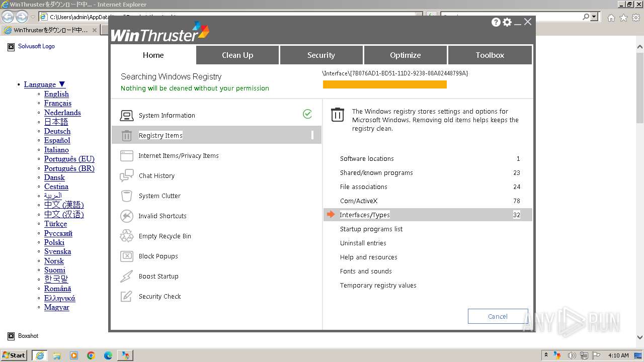The height and width of the screenshot is (362, 644).
Task: Choose the Português (BR) language link
Action: pyautogui.click(x=69, y=168)
